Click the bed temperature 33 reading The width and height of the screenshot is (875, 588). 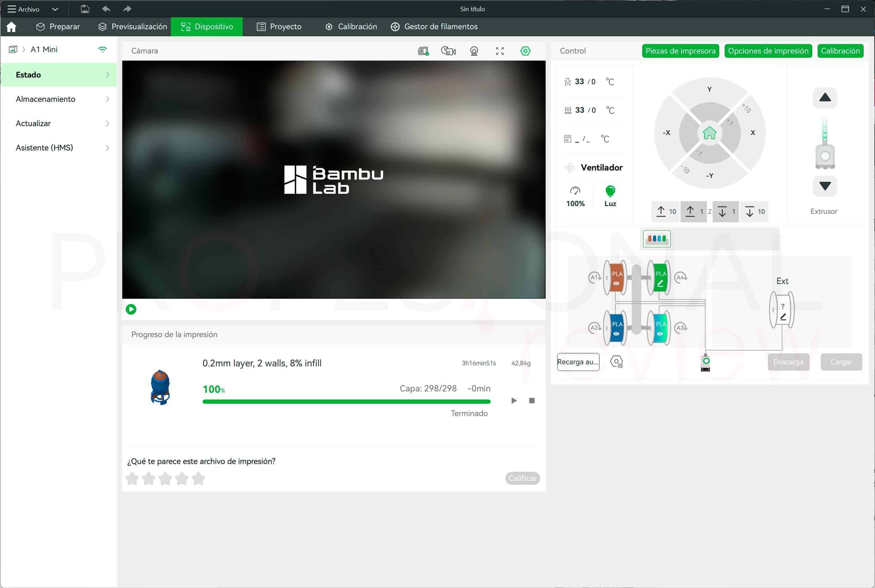pos(579,110)
